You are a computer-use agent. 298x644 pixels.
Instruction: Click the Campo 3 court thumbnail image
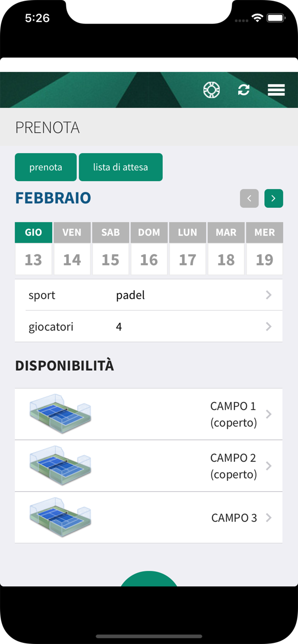(60, 517)
